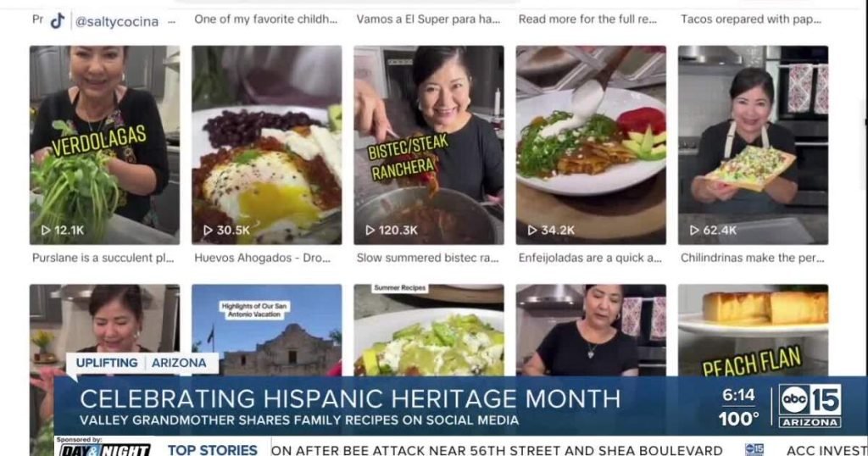Click the ABC15 Arizona logo

810,406
